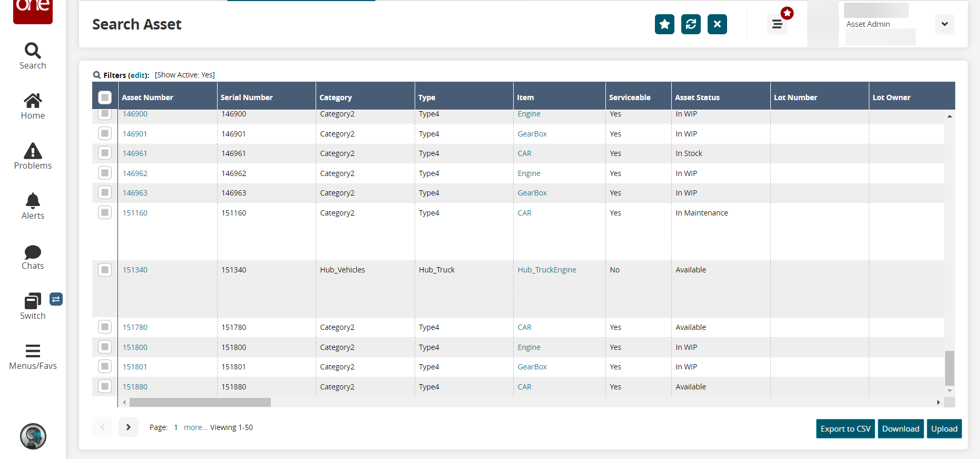Open the Alerts bell icon
Screen dimensions: 980x459
33,201
